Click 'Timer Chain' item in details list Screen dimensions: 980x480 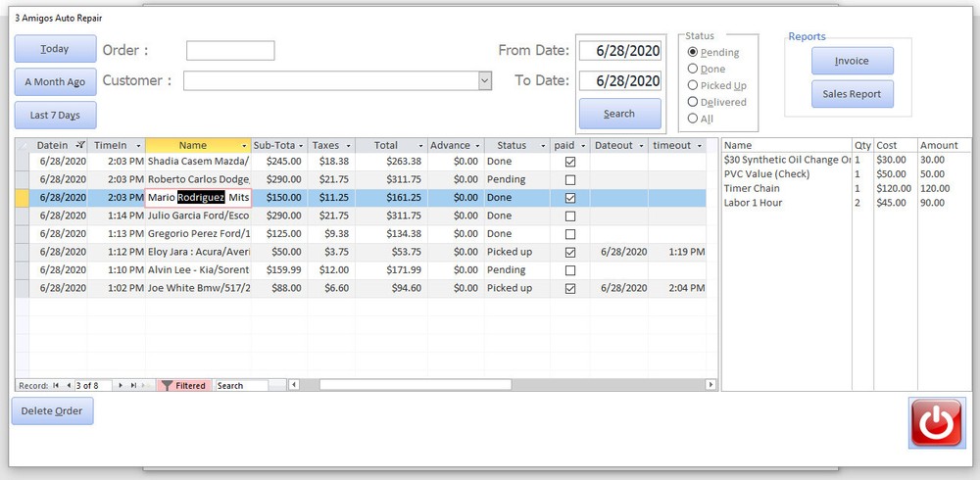(x=752, y=188)
